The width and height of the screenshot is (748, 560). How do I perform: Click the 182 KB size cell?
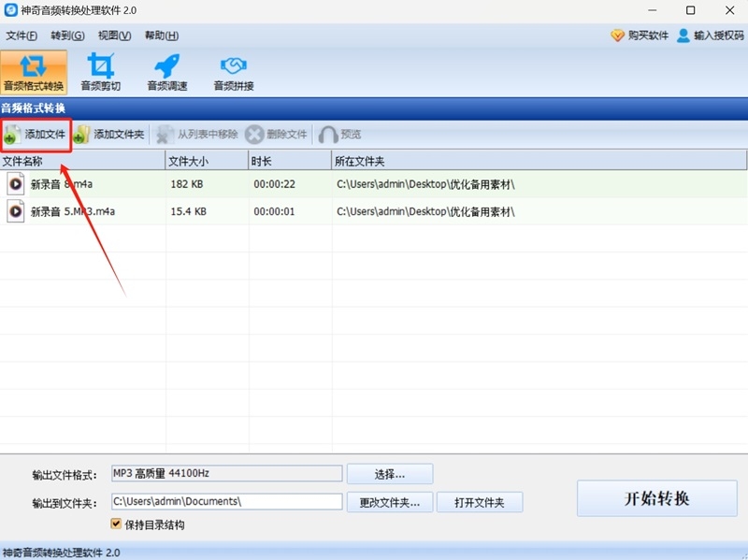click(186, 184)
